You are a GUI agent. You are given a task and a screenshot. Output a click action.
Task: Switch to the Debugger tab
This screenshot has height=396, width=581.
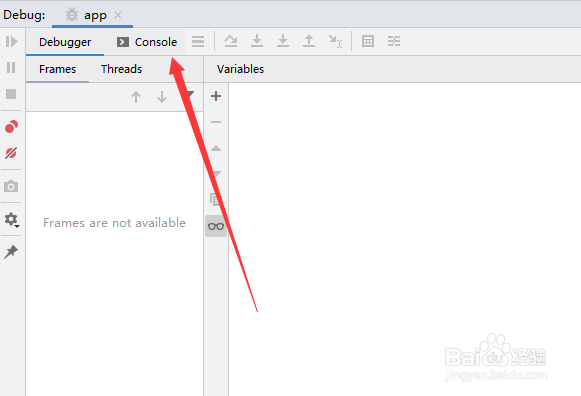65,42
